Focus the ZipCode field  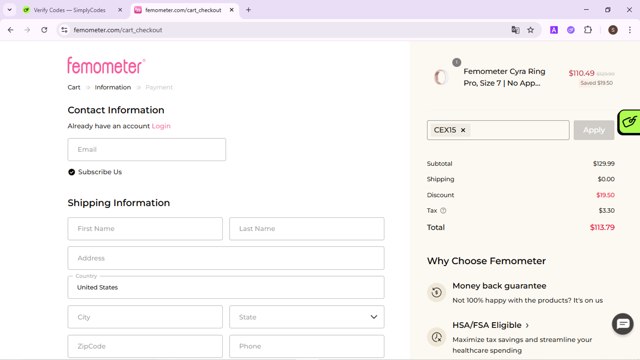(145, 346)
